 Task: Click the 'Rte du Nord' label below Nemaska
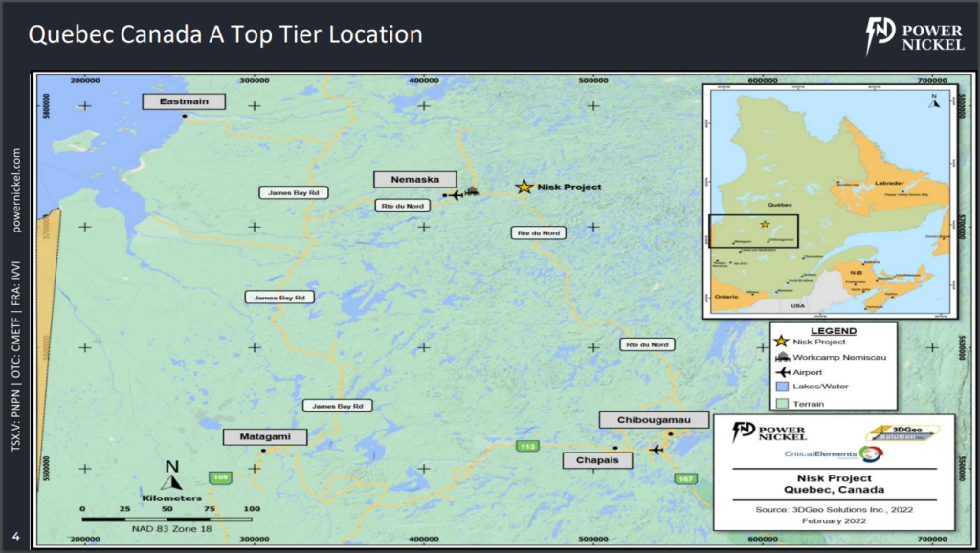click(x=403, y=206)
